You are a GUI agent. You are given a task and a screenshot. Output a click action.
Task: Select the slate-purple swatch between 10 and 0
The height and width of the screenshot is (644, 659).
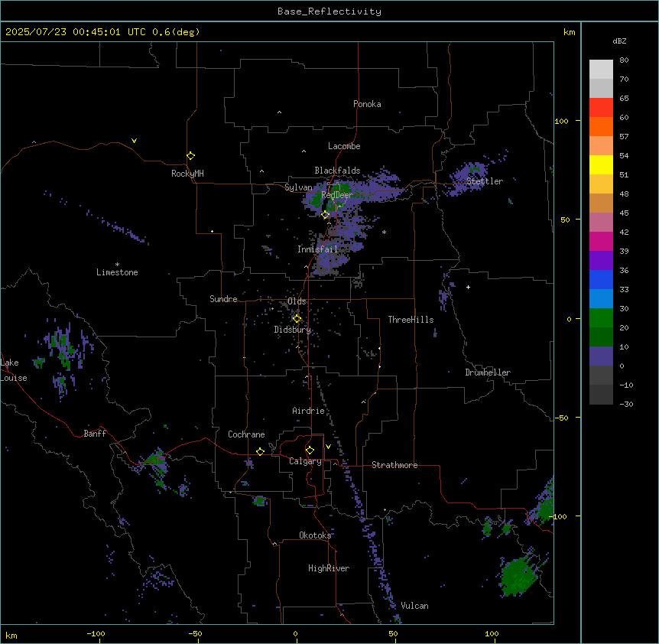click(601, 356)
